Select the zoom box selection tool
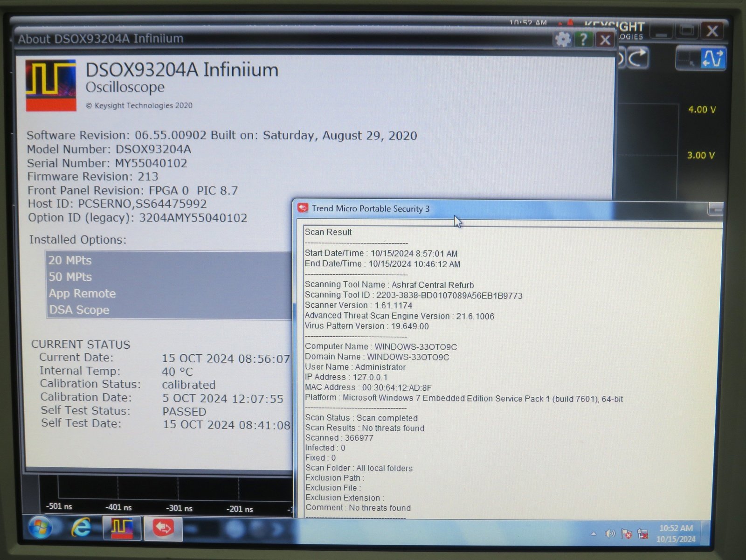746x560 pixels. [x=687, y=59]
